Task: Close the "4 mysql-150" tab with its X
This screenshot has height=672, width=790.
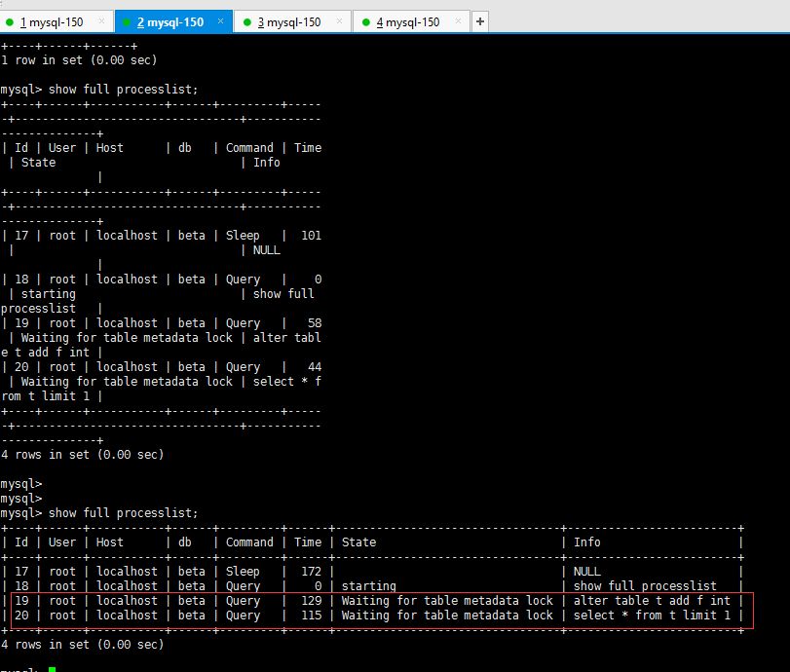Action: pyautogui.click(x=459, y=22)
